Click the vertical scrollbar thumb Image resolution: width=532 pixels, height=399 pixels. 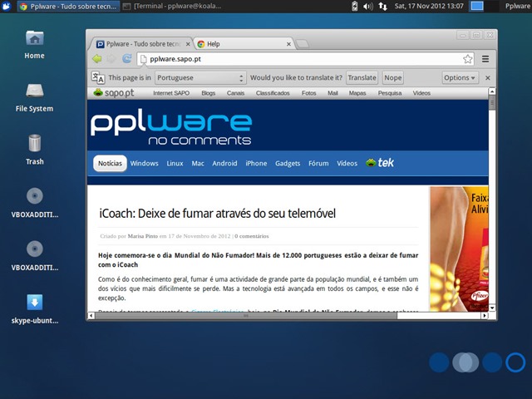click(492, 103)
